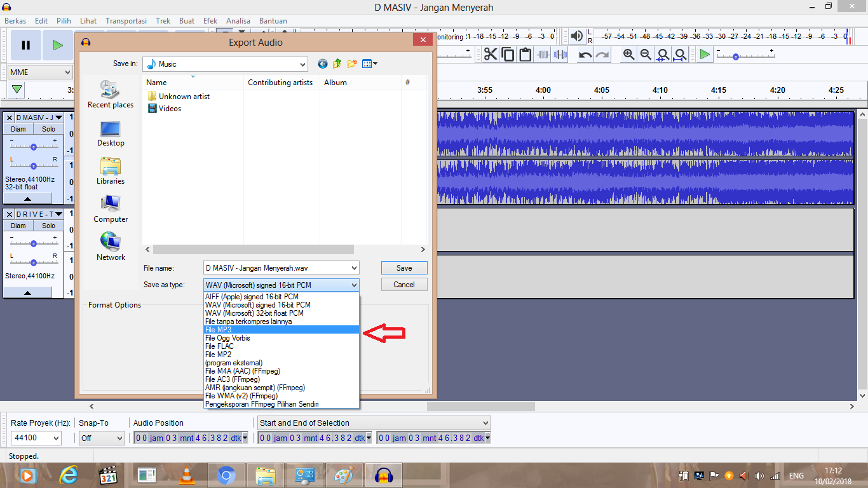Click the Create New Folder icon
Screen dimensions: 868x488
click(x=351, y=64)
